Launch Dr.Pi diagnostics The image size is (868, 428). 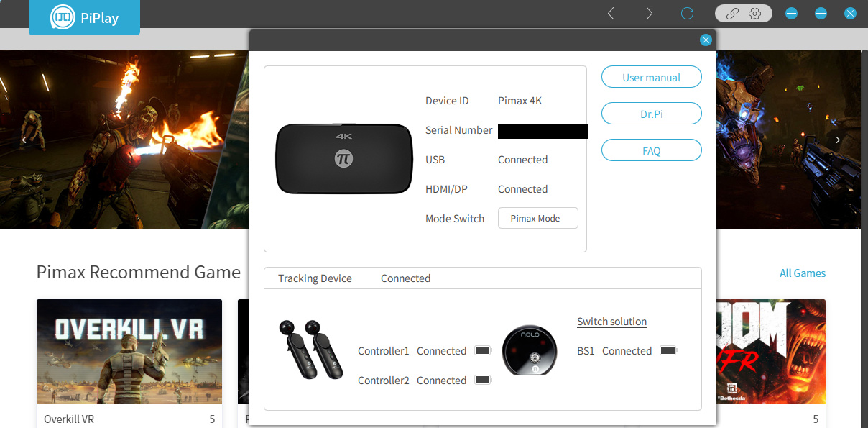coord(651,114)
